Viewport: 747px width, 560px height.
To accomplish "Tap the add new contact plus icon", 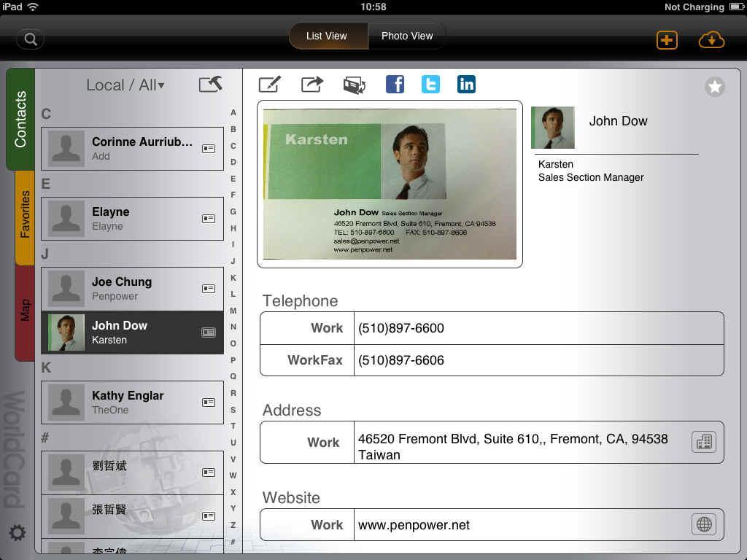I will coord(666,39).
